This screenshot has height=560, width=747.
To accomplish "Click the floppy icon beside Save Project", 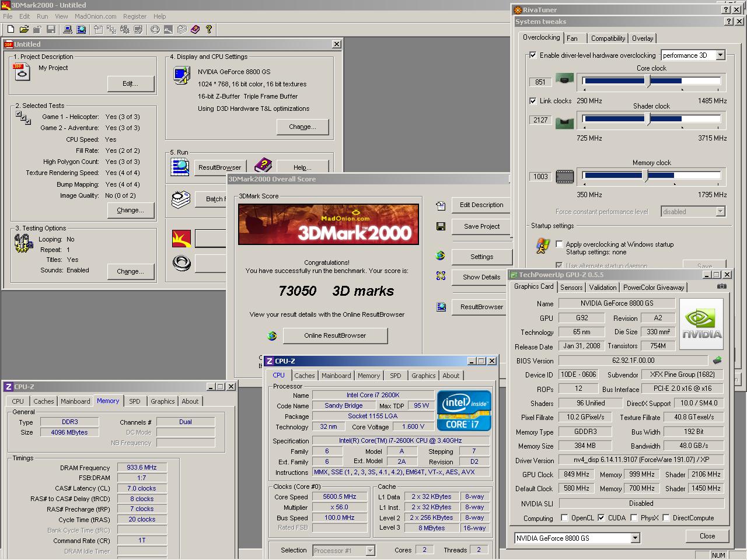I will (x=441, y=226).
